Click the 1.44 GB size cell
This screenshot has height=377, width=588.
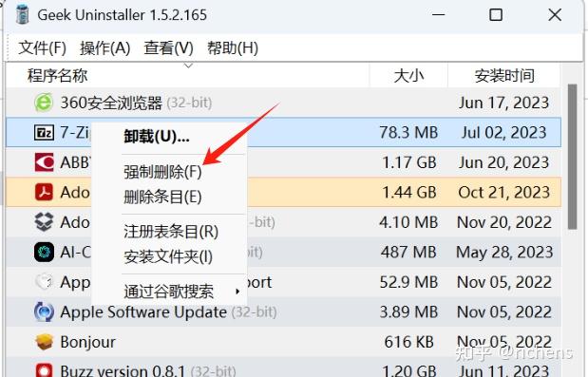coord(409,192)
